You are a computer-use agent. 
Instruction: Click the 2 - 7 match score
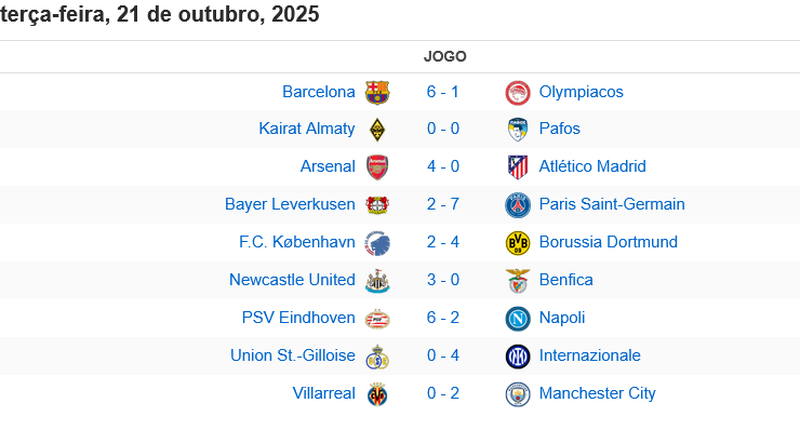pos(443,204)
